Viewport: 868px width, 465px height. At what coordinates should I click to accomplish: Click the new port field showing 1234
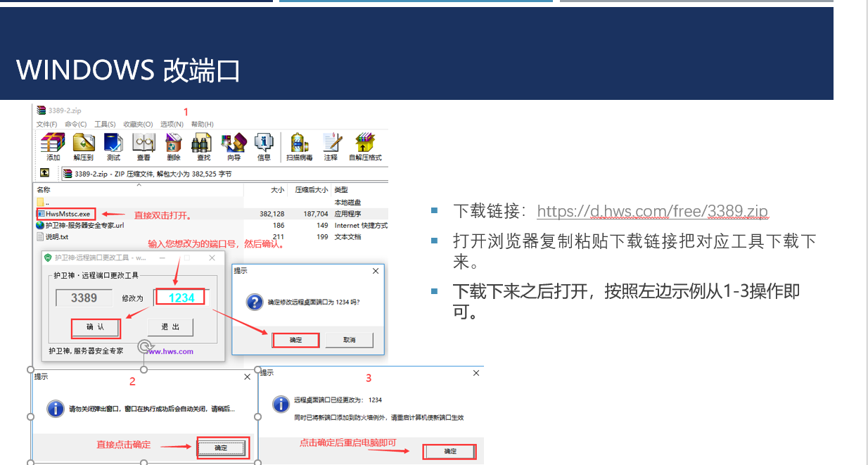pyautogui.click(x=181, y=298)
